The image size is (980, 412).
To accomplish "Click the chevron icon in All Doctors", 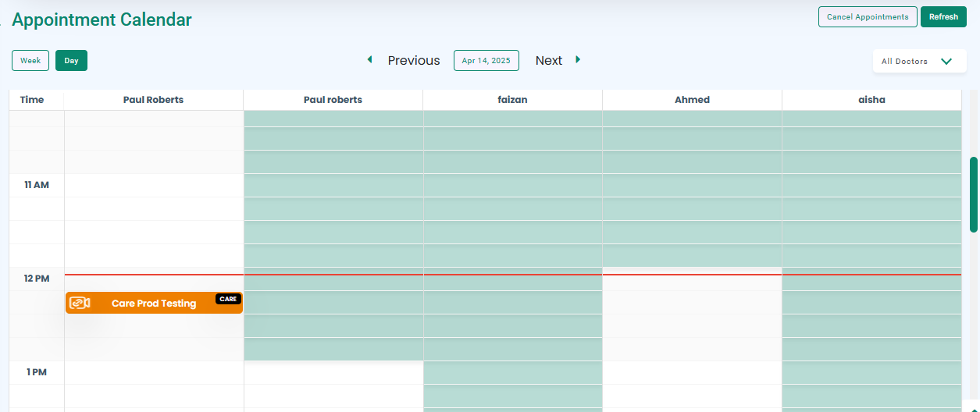I will pos(946,61).
